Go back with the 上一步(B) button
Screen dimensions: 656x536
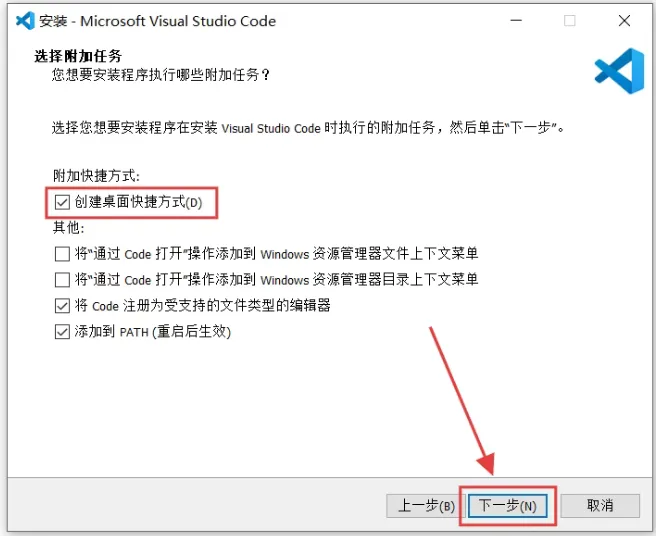point(426,506)
